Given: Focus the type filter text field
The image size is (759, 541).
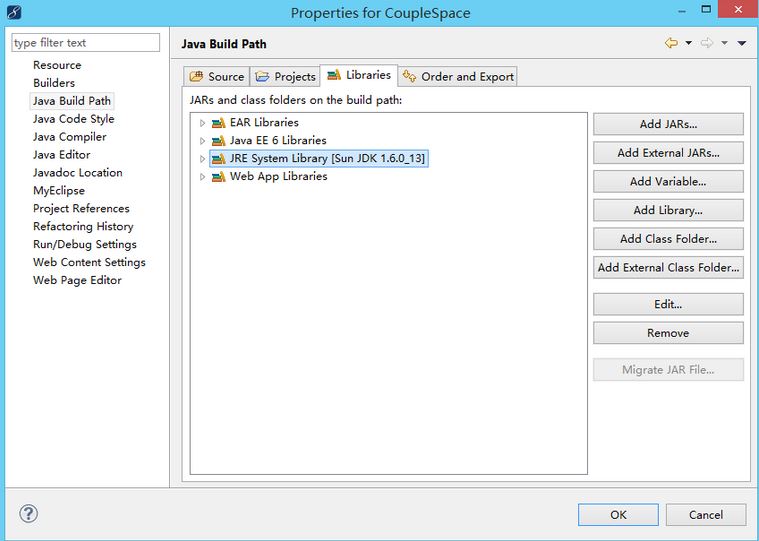Looking at the screenshot, I should coord(85,43).
